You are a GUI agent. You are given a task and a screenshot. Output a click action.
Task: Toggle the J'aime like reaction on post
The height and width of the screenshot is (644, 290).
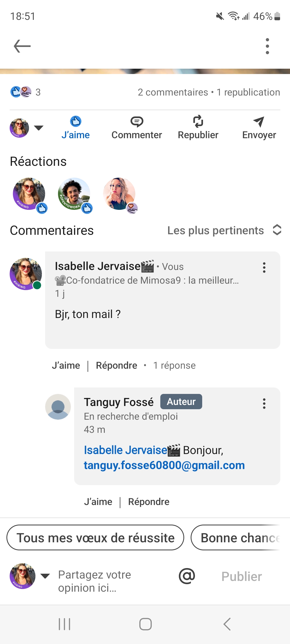75,128
